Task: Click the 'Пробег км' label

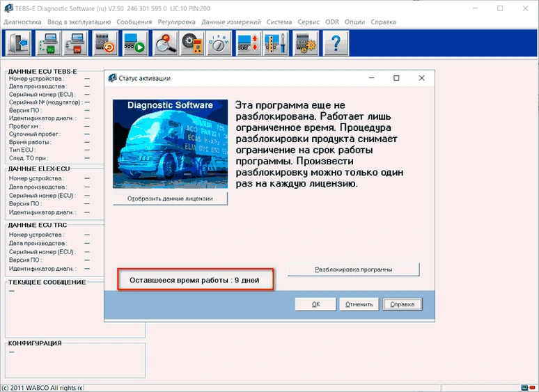Action: point(25,126)
